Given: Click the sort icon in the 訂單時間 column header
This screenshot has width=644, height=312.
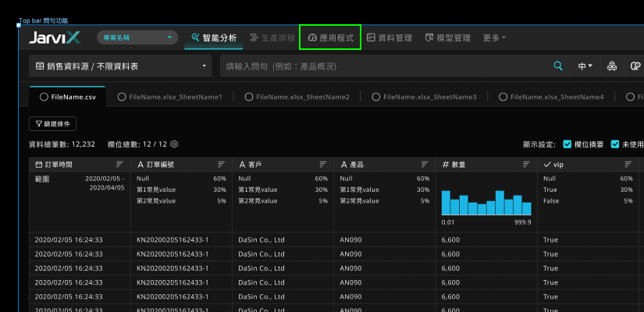Looking at the screenshot, I should pyautogui.click(x=119, y=165).
